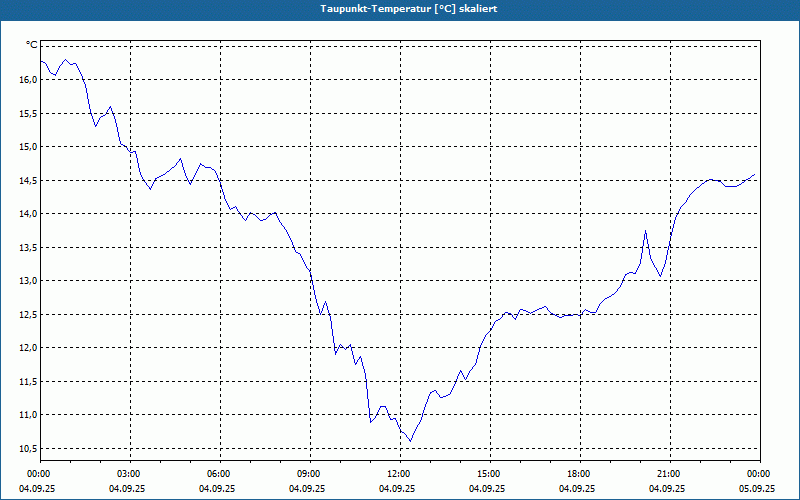The width and height of the screenshot is (800, 500).
Task: Click the 15,0 y-axis label
Action: click(x=29, y=147)
